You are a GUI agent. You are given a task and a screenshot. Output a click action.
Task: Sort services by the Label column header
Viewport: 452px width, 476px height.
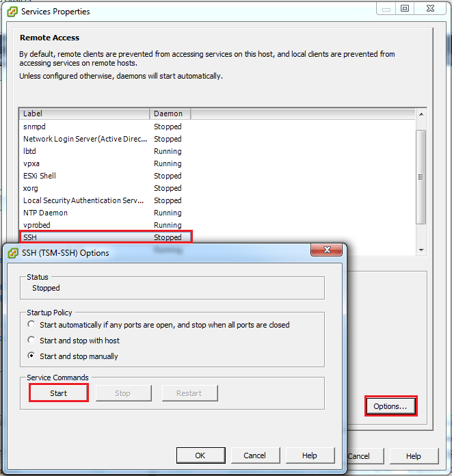[x=84, y=114]
